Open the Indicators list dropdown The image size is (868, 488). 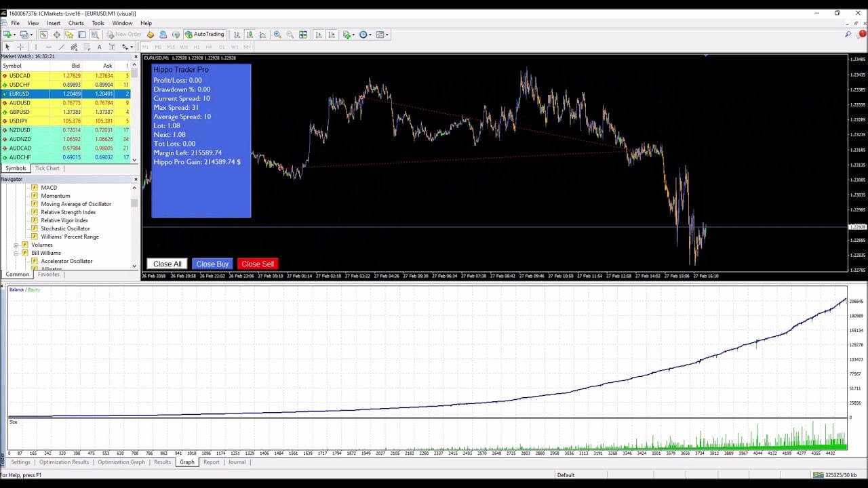(349, 35)
